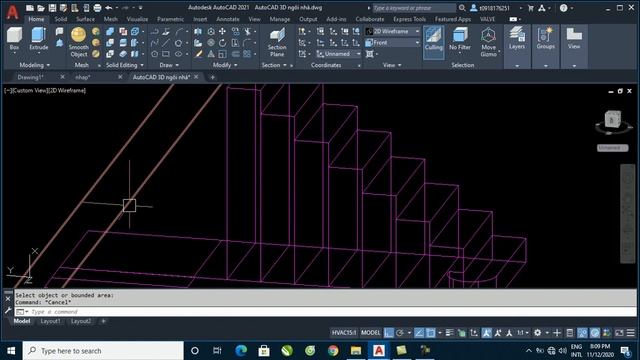This screenshot has height=360, width=640.
Task: Click the Move Gizmo button
Action: (488, 42)
